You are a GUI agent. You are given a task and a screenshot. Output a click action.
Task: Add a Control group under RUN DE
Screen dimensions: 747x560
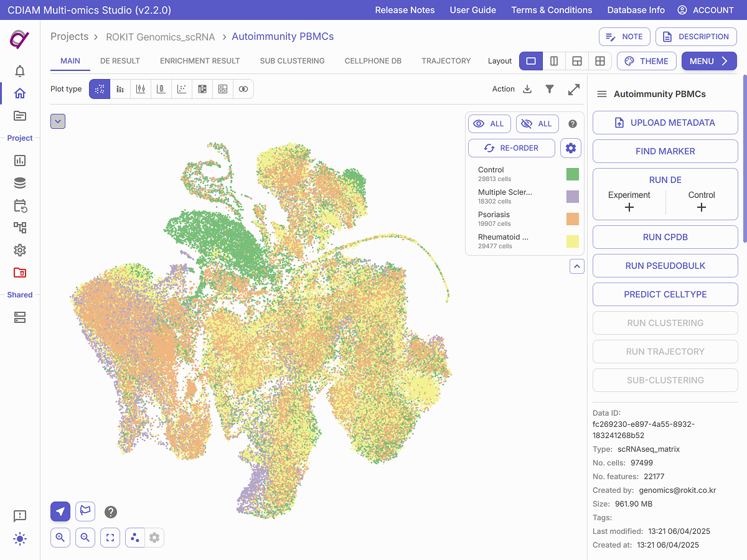pos(702,207)
